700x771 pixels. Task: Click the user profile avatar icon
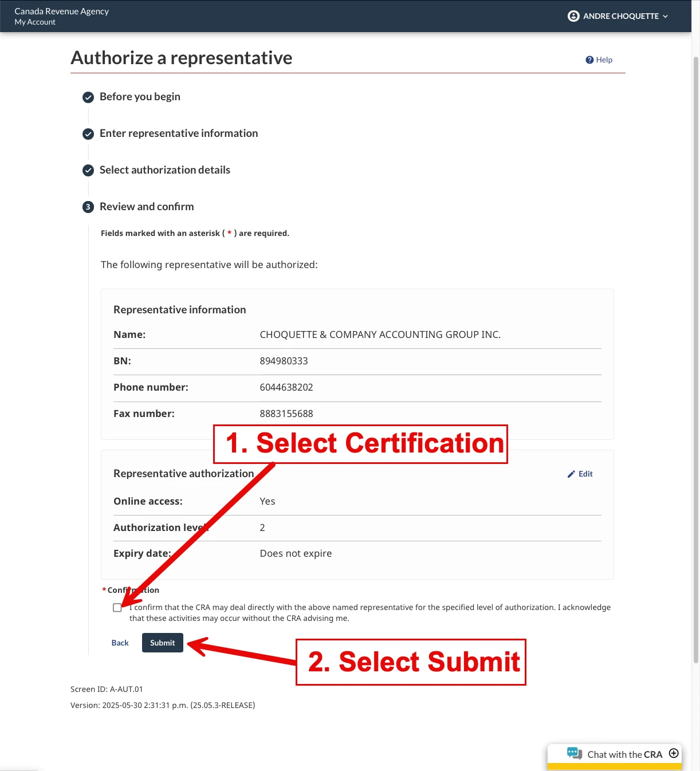coord(573,16)
